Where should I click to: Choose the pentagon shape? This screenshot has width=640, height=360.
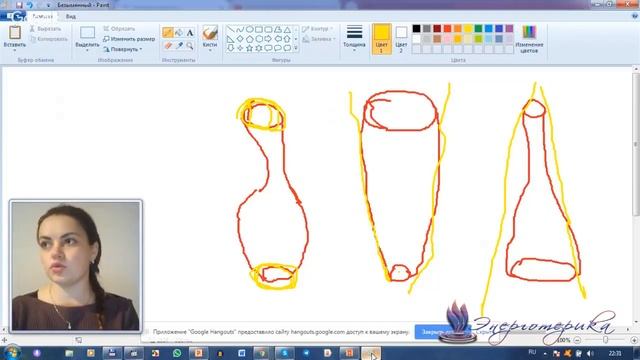[249, 39]
